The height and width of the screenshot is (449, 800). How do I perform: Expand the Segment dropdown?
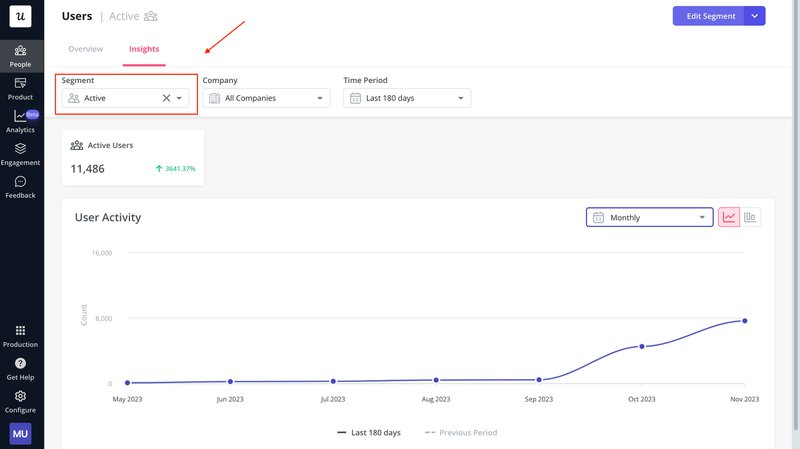(x=180, y=98)
